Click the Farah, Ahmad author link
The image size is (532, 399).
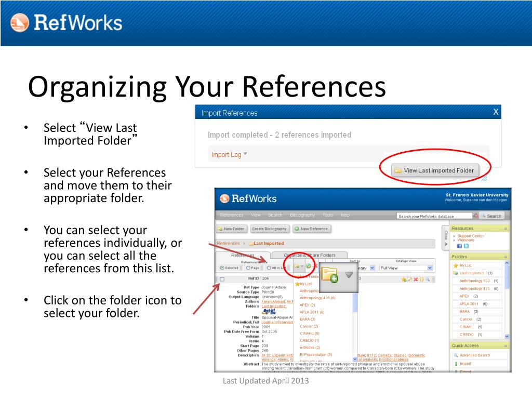coord(273,302)
